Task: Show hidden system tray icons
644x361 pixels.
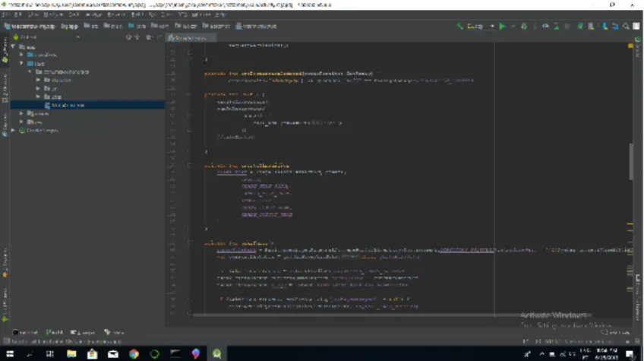Action: (541, 353)
